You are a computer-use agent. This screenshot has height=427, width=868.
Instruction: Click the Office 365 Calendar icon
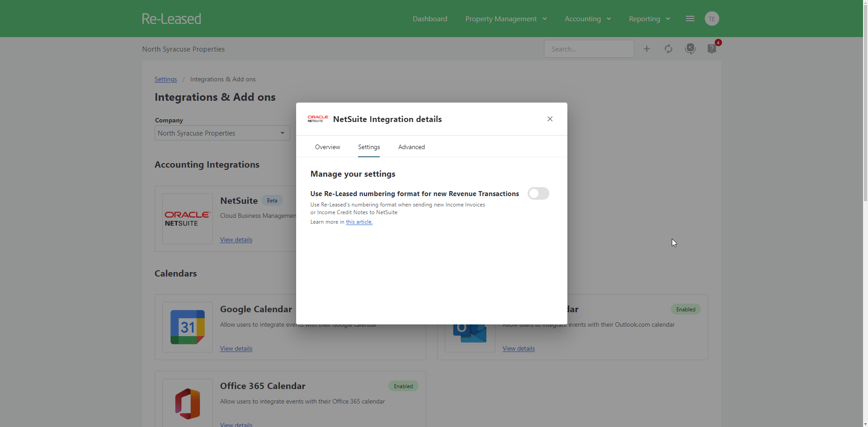point(187,404)
